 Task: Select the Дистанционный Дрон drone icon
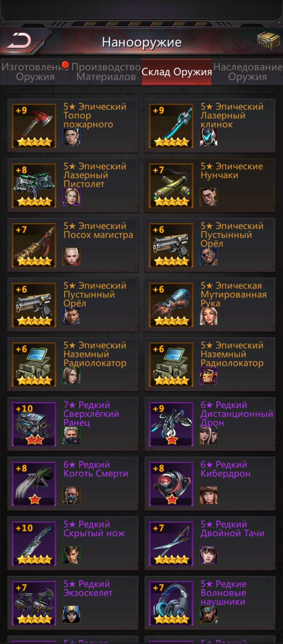(171, 424)
